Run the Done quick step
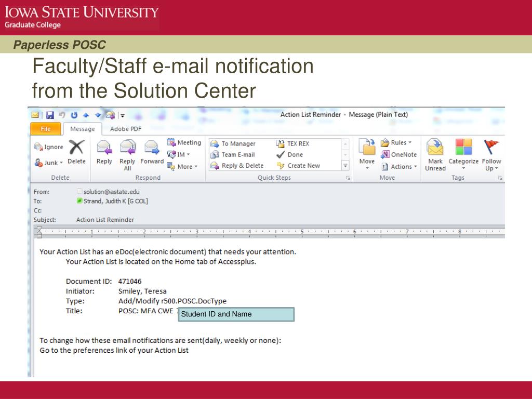This screenshot has height=399, width=532. tap(289, 155)
